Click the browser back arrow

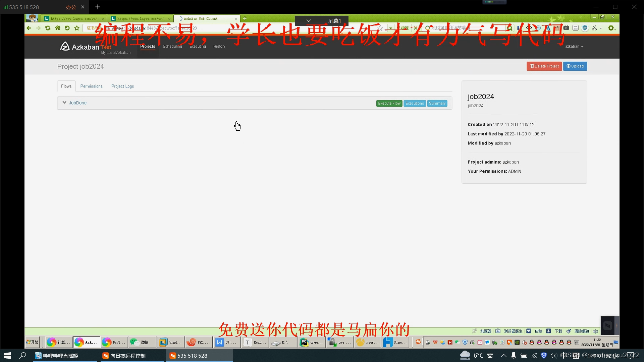[x=29, y=28]
